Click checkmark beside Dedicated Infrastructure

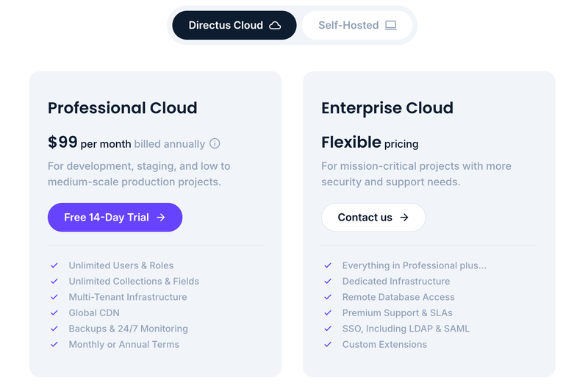point(328,281)
